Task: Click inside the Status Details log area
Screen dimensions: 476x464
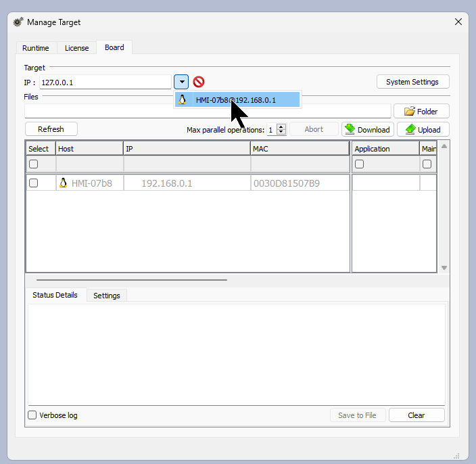Action: point(237,354)
